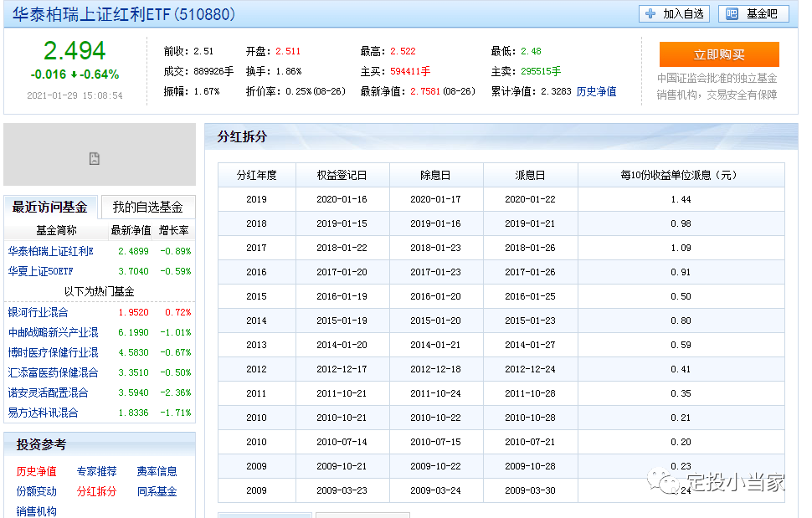Image resolution: width=812 pixels, height=518 pixels.
Task: Open the 专家推荐 link
Action: (x=96, y=471)
